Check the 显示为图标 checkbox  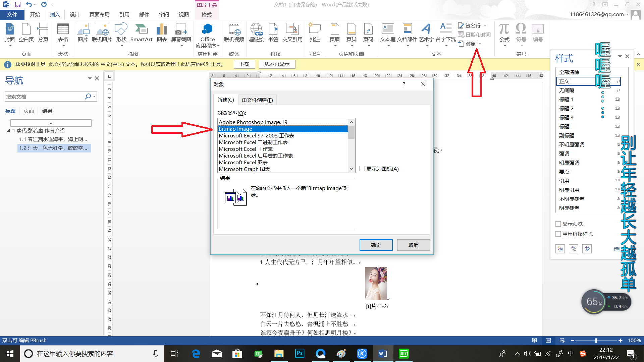362,169
